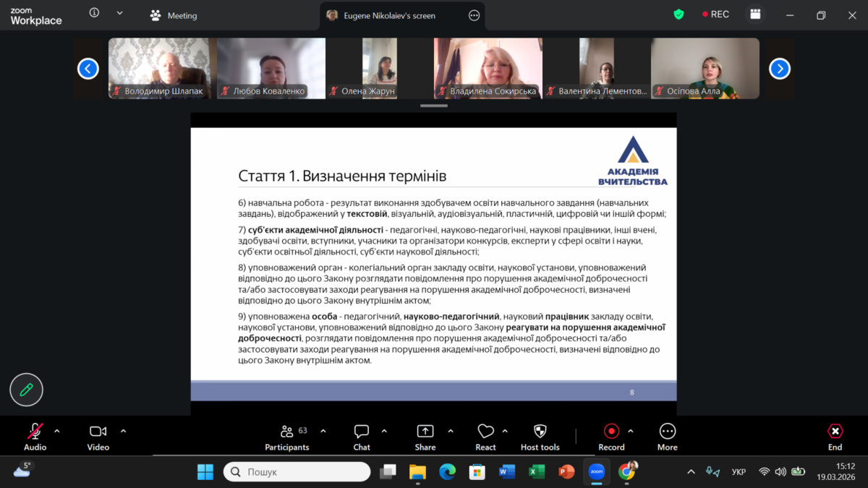End the meeting
The width and height of the screenshot is (868, 488).
point(835,437)
